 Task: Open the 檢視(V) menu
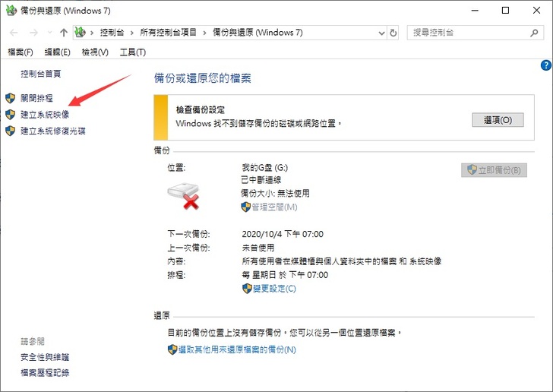95,52
